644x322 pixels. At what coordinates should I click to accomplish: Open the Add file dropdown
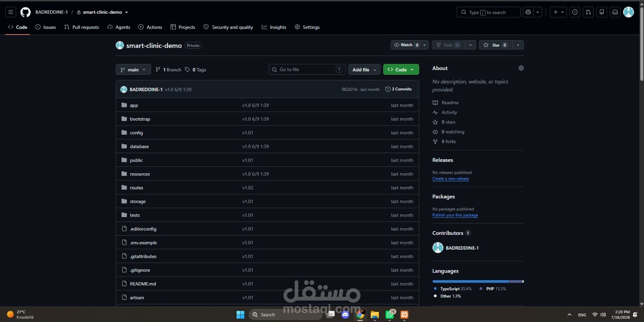364,70
